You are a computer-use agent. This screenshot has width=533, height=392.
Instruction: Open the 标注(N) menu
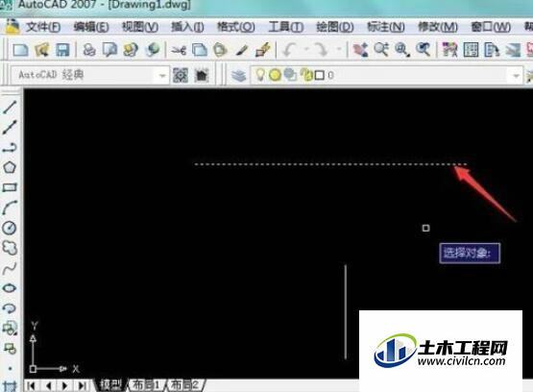point(386,27)
